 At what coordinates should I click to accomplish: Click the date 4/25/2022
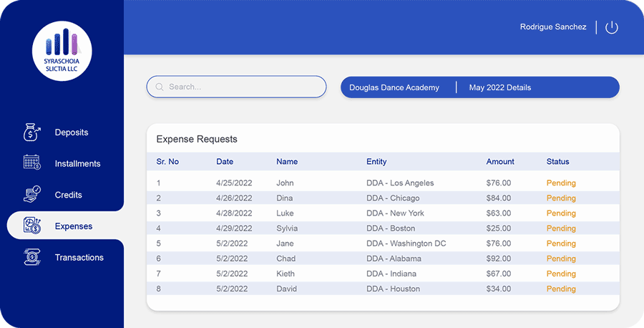pyautogui.click(x=234, y=183)
